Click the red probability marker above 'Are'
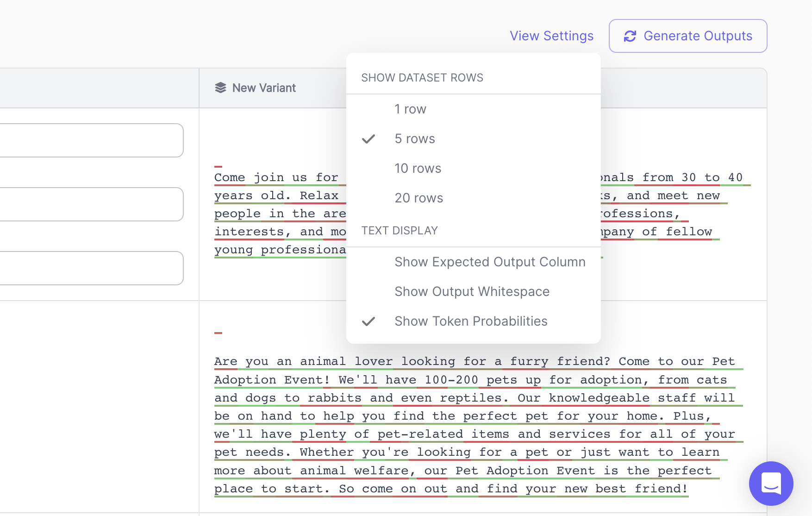The height and width of the screenshot is (516, 812). (x=218, y=332)
